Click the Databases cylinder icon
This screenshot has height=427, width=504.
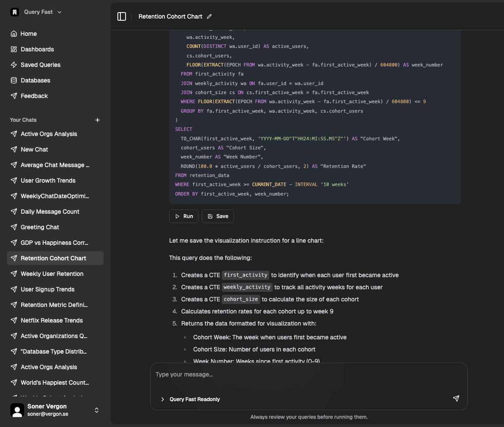(14, 80)
